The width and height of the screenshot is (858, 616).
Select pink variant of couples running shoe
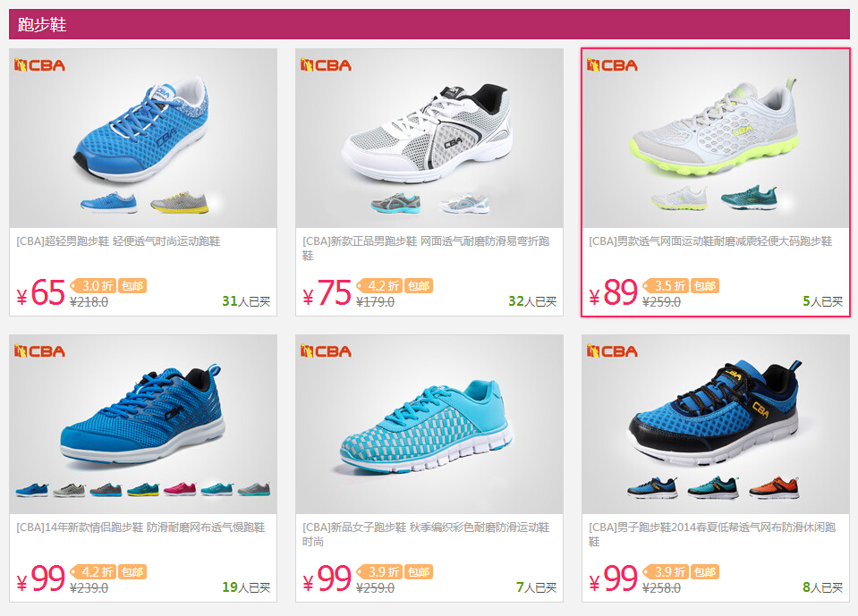180,489
